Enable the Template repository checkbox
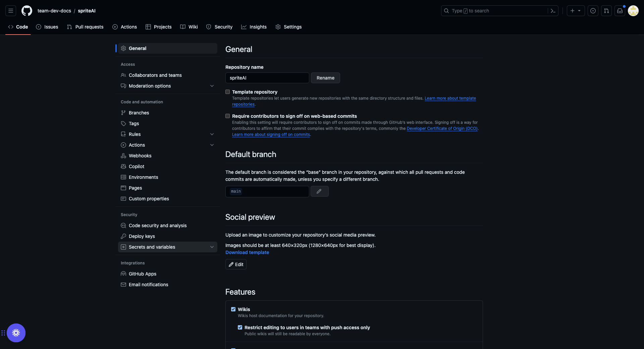The height and width of the screenshot is (349, 644). pyautogui.click(x=228, y=92)
